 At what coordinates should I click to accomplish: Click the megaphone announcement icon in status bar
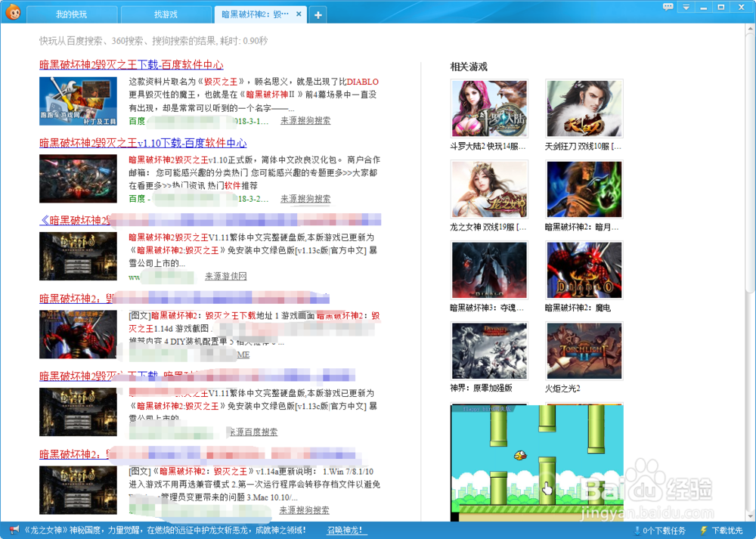[14, 530]
